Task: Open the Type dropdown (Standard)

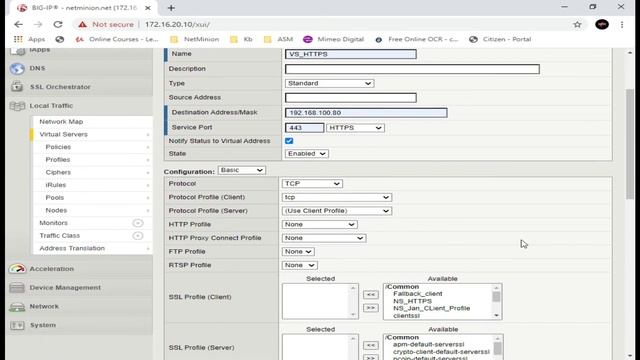Action: (329, 83)
